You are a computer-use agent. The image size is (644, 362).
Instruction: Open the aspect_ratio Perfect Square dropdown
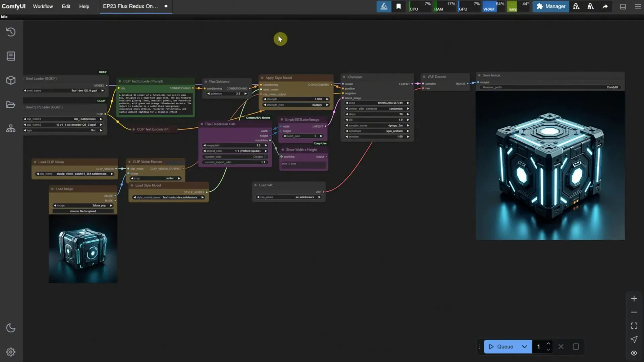tap(248, 151)
